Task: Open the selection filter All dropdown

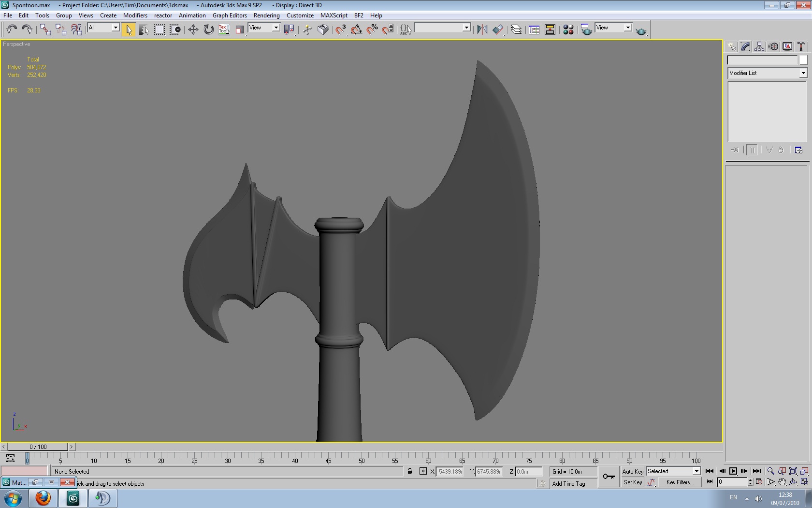Action: point(115,28)
